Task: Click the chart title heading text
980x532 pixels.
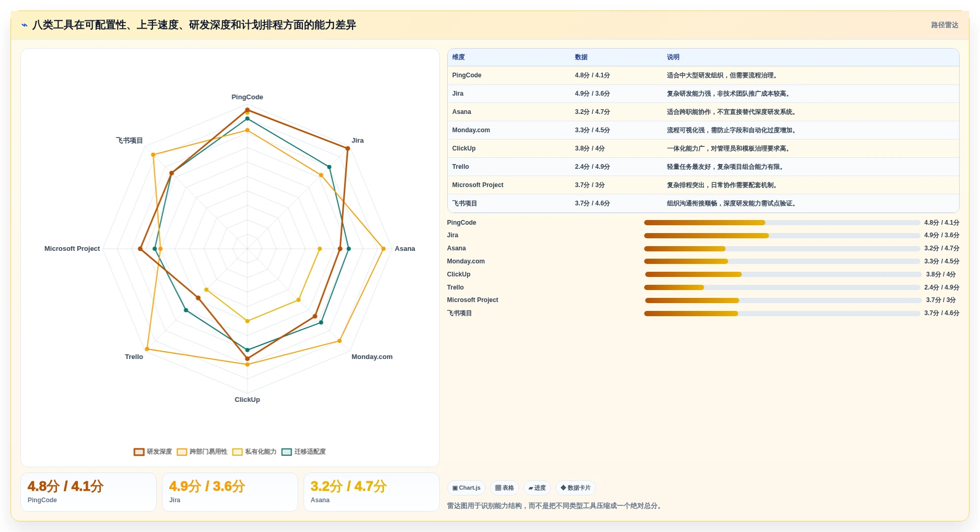Action: 194,25
